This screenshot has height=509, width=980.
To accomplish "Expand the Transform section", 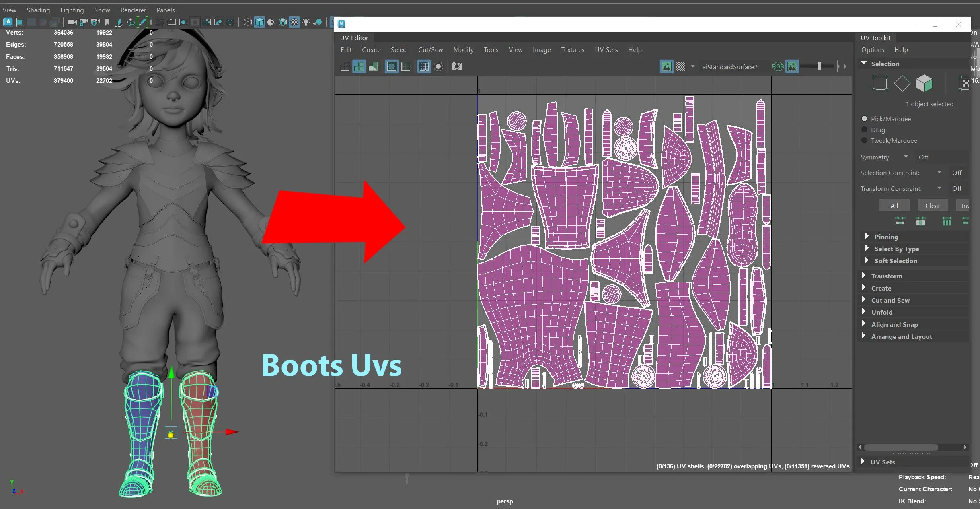I will [x=863, y=276].
